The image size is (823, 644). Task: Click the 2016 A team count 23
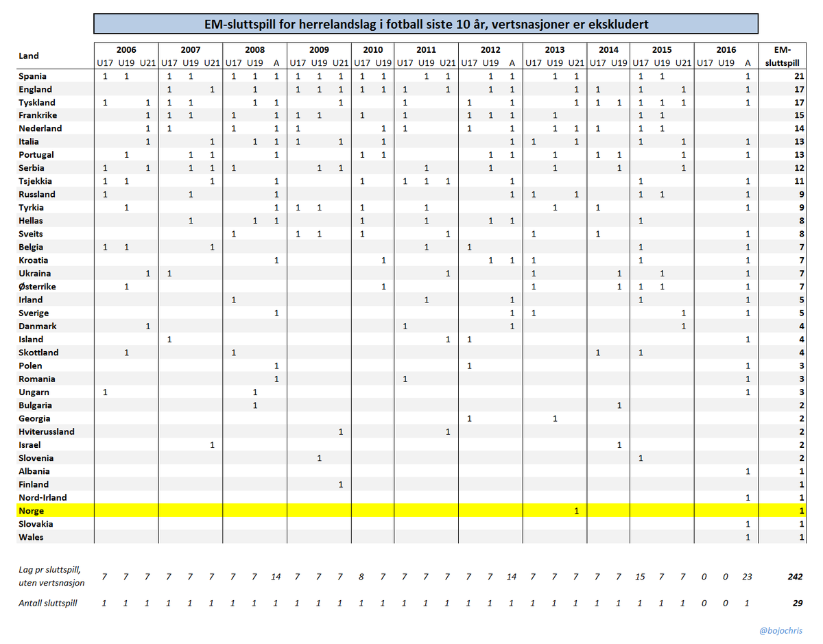pos(748,577)
